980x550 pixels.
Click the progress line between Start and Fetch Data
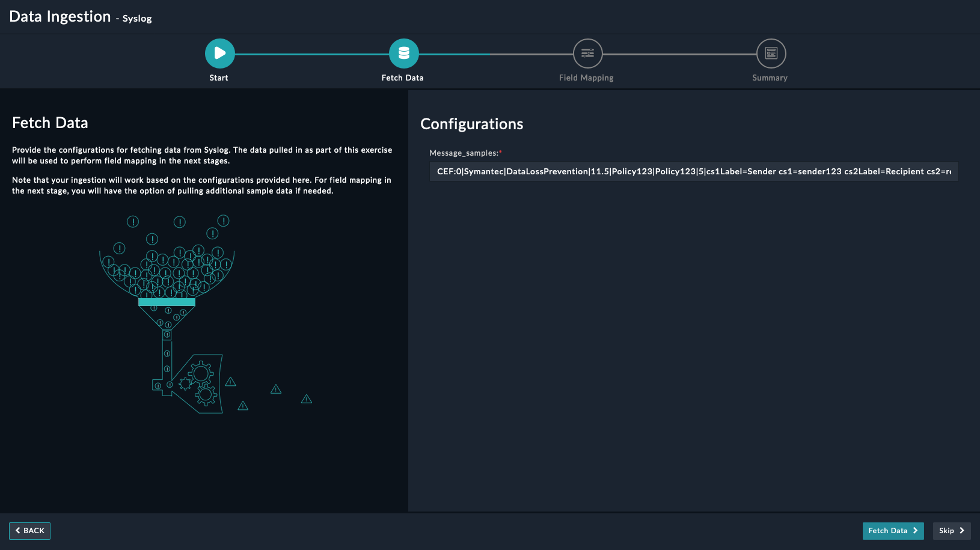(311, 54)
